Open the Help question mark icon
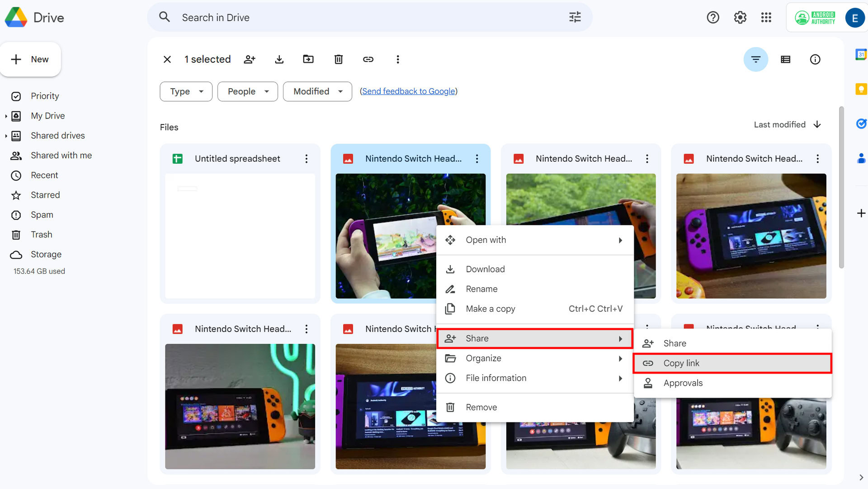The width and height of the screenshot is (868, 489). [713, 17]
